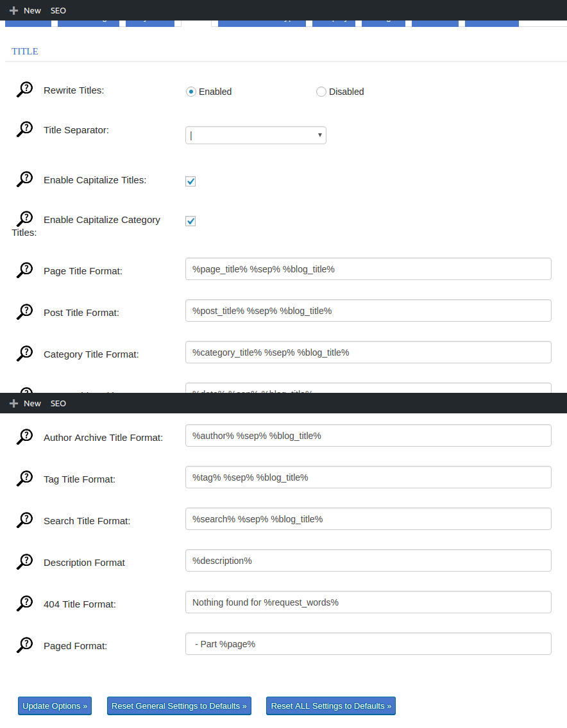This screenshot has height=728, width=567.
Task: Toggle Enable Capitalize Category Titles
Action: coord(190,220)
